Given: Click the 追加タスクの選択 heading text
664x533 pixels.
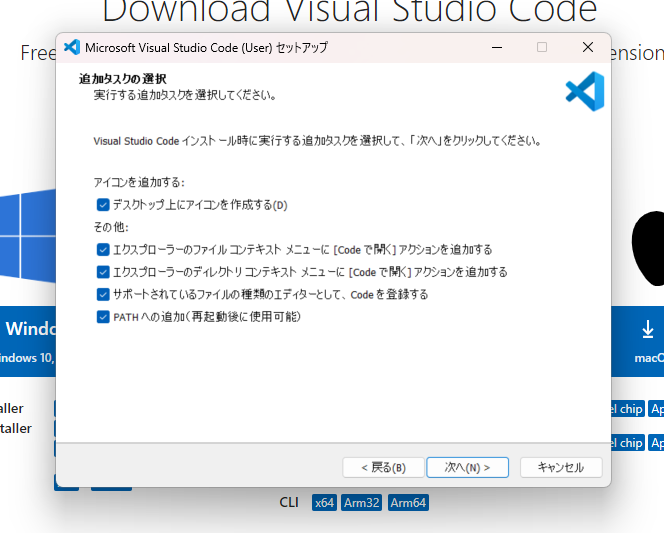Looking at the screenshot, I should coord(123,79).
